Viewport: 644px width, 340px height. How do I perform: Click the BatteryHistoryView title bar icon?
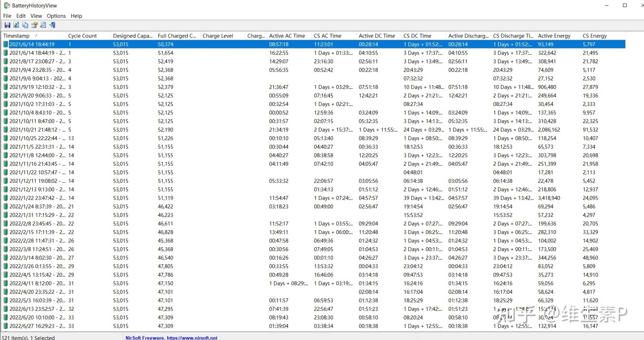[7, 6]
